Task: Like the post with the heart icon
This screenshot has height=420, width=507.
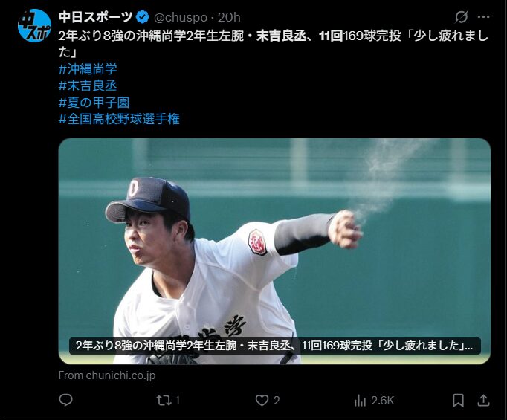Action: pyautogui.click(x=262, y=401)
